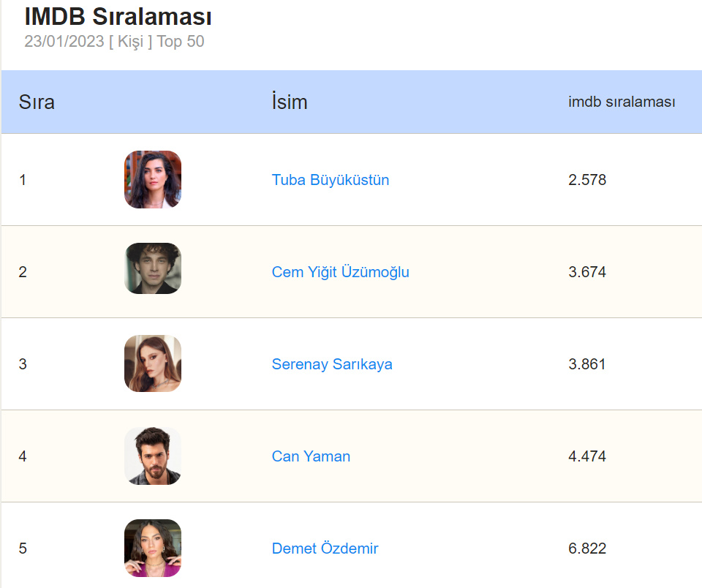Open the Demet Özdemir name link

point(325,549)
